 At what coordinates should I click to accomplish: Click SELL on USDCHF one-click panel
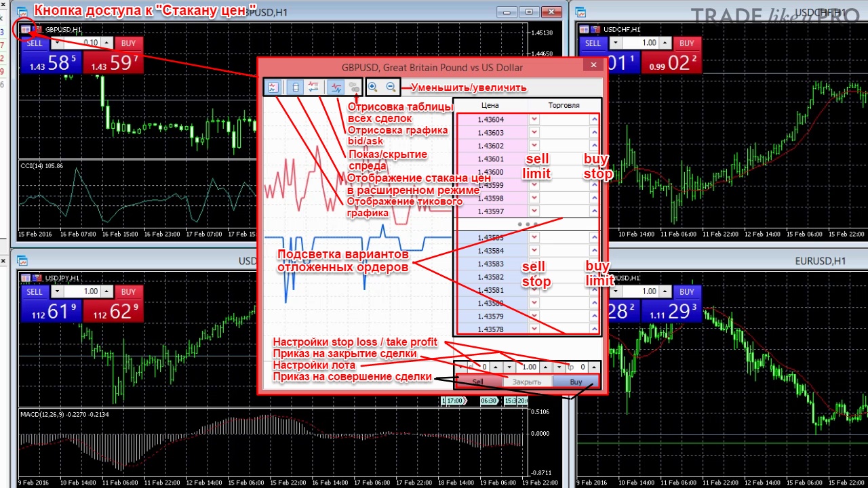(x=593, y=43)
